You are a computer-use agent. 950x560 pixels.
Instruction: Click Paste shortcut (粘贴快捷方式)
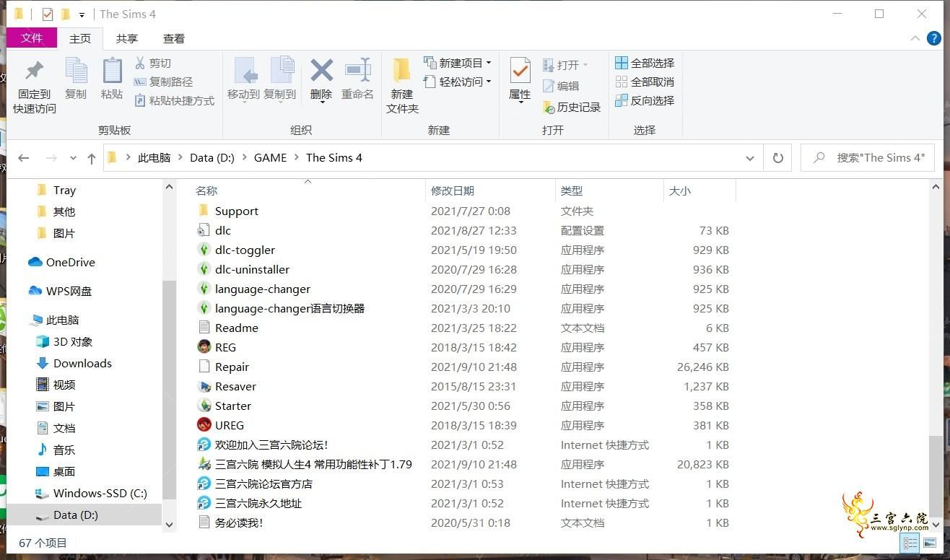[175, 101]
